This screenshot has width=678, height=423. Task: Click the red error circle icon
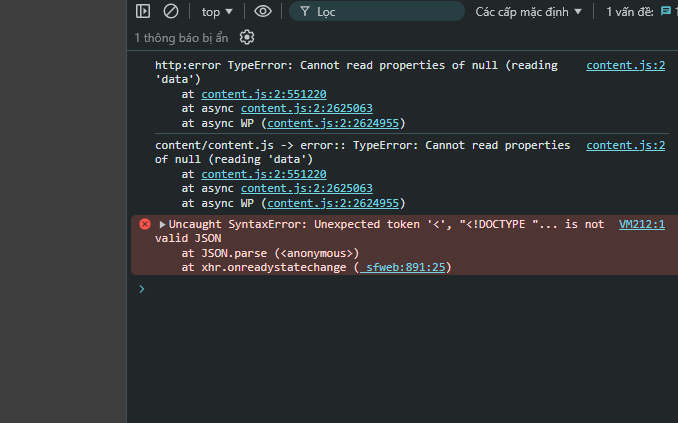[x=145, y=225]
